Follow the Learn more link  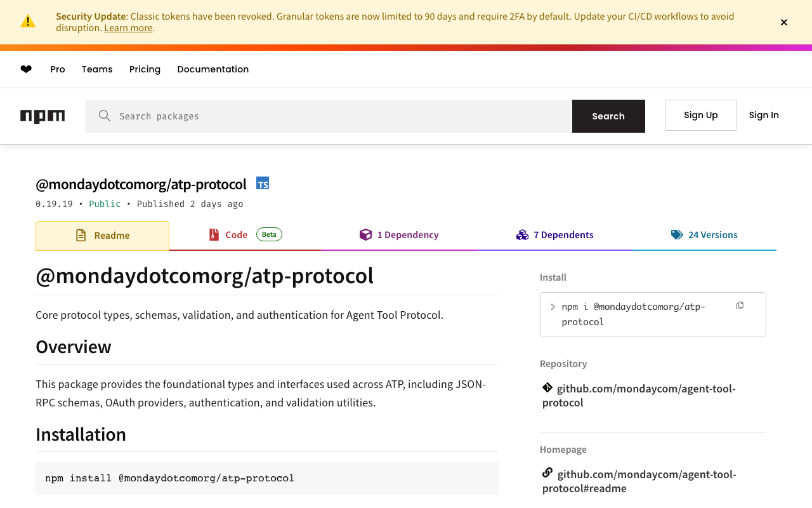[x=128, y=28]
